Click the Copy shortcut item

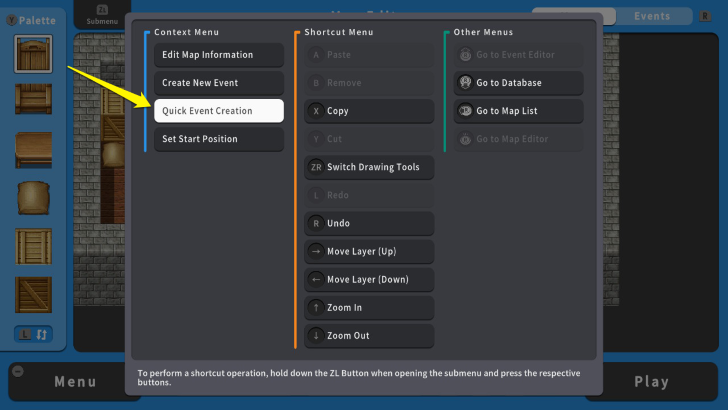pos(369,111)
